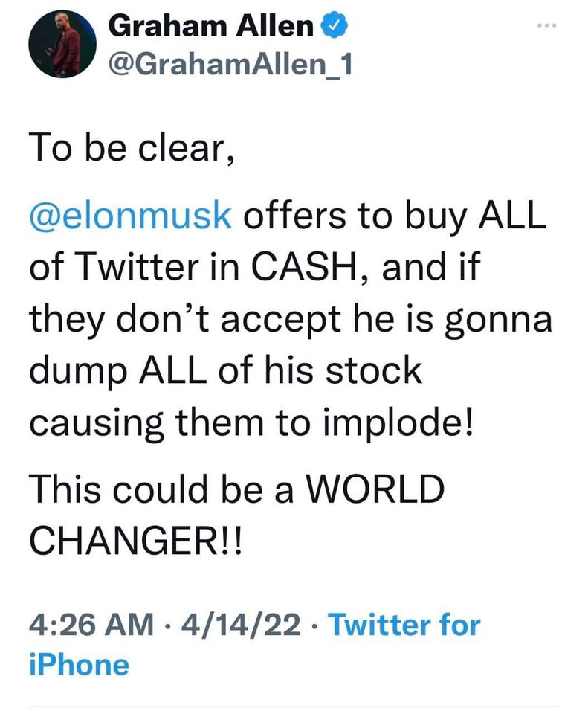588x714 pixels.
Task: Click the word iPhone at the bottom
Action: (x=79, y=664)
